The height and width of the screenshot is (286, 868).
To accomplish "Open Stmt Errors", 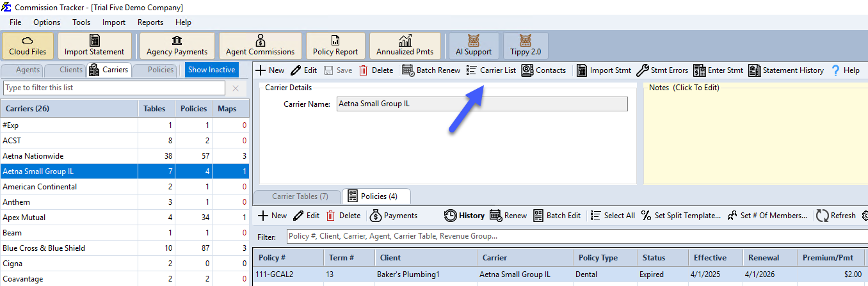I will (662, 70).
